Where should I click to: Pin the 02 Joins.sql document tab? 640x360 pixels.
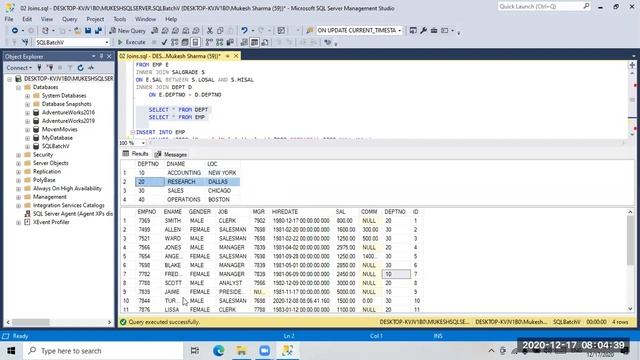[x=227, y=56]
